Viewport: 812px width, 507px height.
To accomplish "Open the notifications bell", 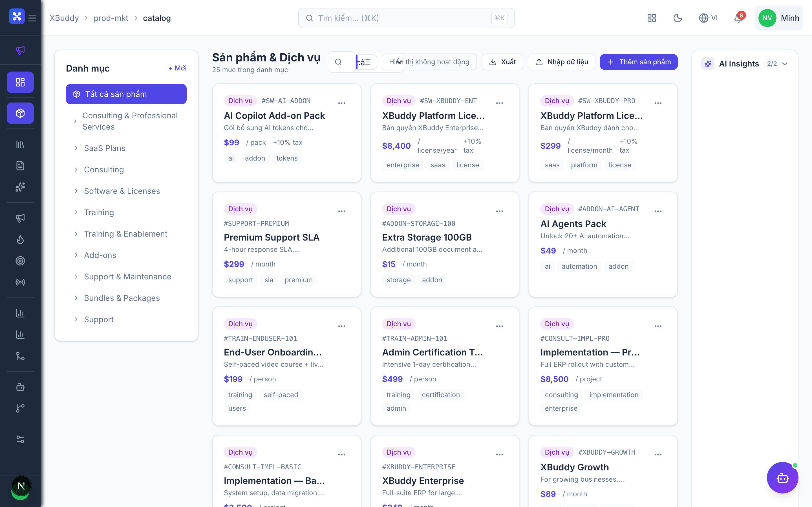I will tap(738, 18).
